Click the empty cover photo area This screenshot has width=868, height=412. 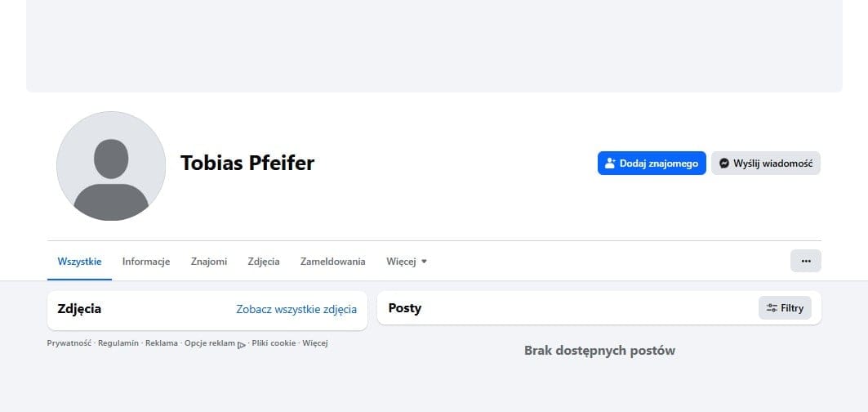(x=434, y=46)
